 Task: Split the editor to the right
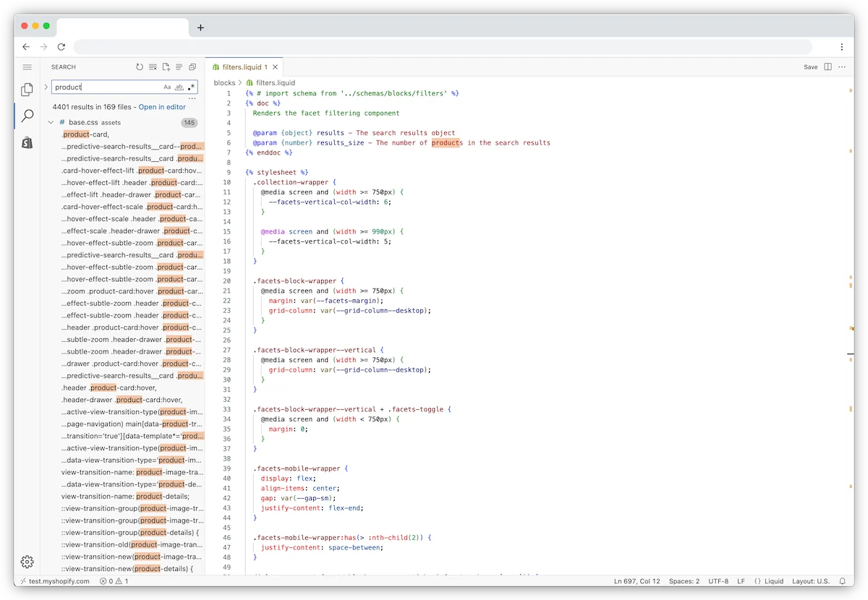(x=828, y=67)
